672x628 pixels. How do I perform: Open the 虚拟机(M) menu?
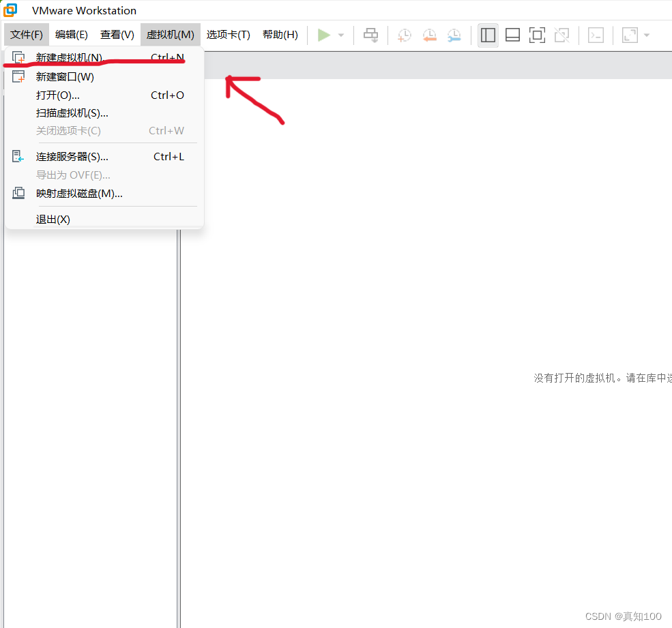pos(170,34)
